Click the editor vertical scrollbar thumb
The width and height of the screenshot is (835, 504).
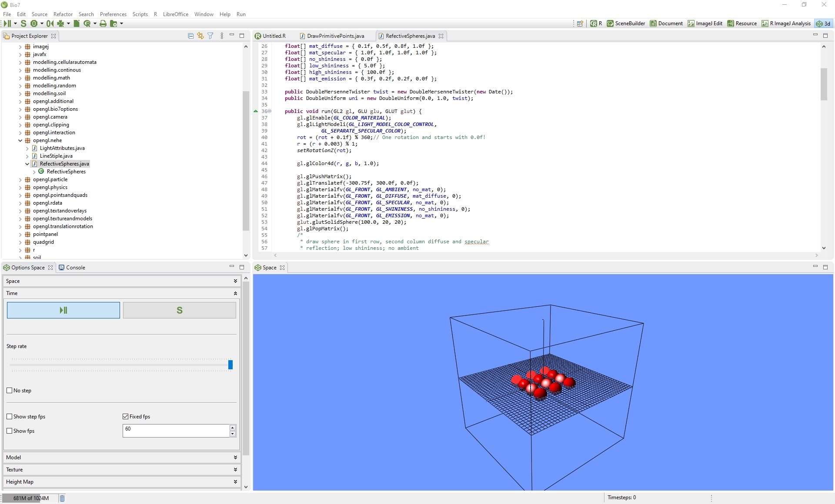824,84
